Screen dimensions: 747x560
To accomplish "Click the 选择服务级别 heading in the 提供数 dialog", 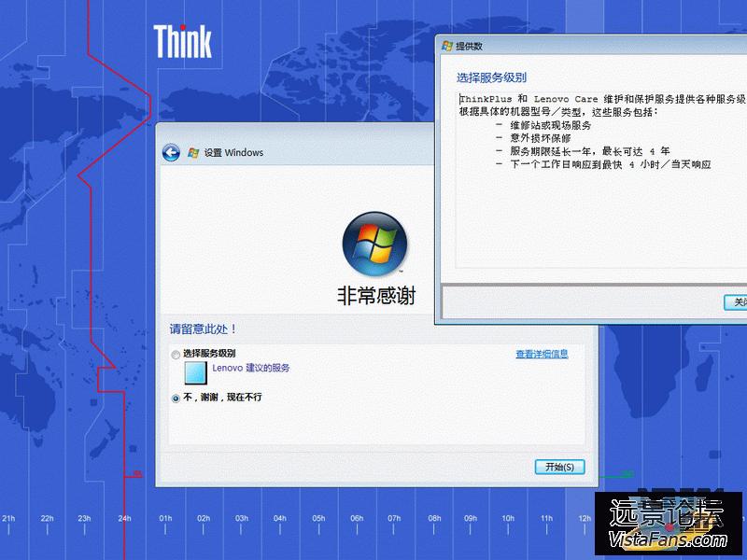I will pyautogui.click(x=491, y=77).
